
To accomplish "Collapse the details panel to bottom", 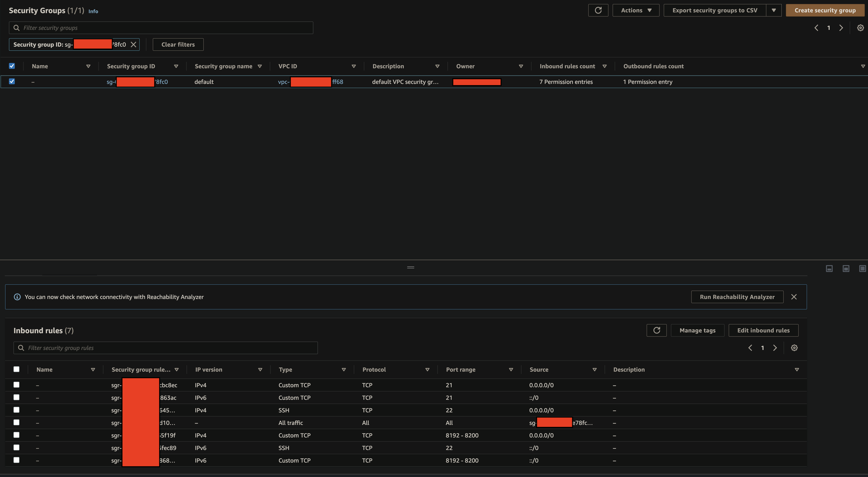I will [x=829, y=269].
